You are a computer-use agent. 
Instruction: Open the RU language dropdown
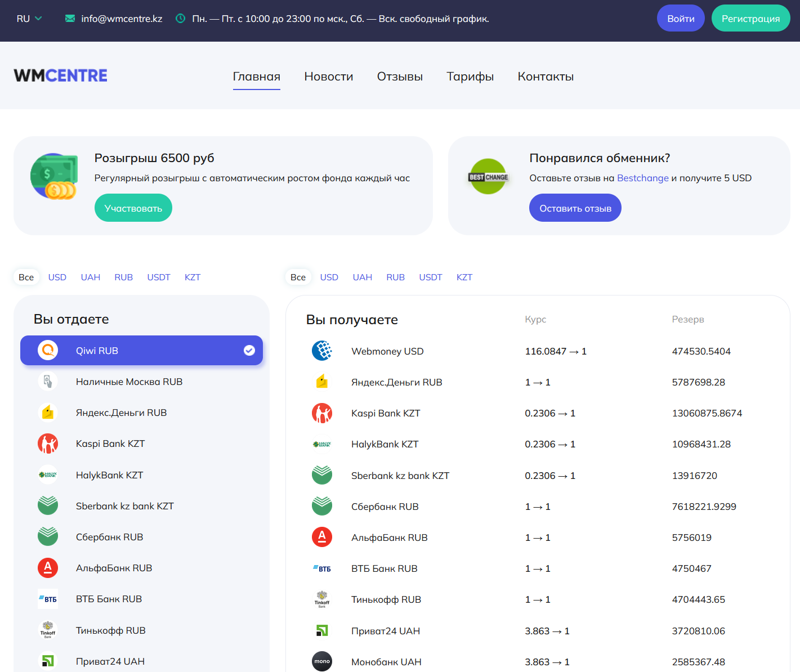(29, 19)
